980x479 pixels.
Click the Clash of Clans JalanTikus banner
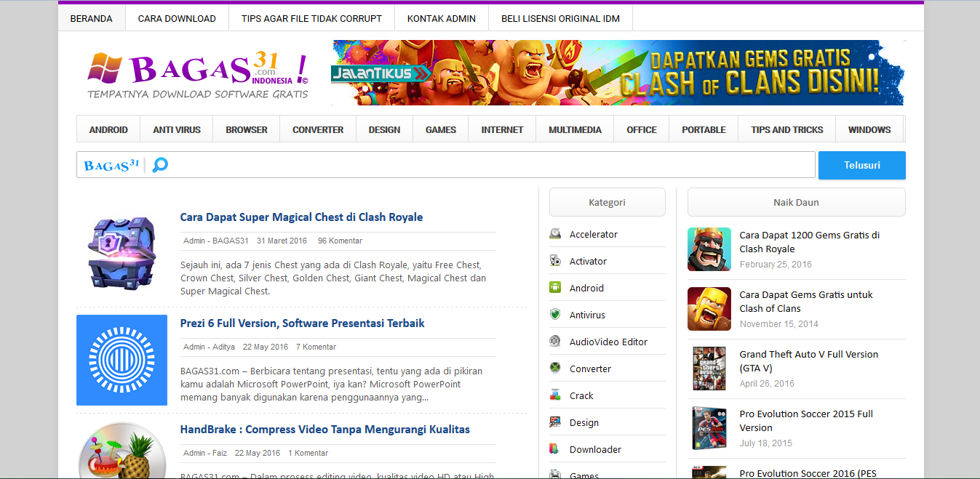click(x=618, y=73)
